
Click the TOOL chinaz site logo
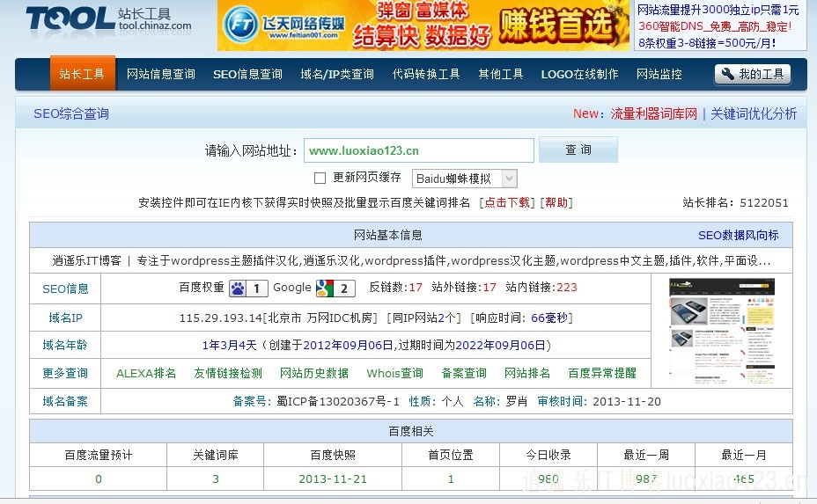pyautogui.click(x=108, y=18)
